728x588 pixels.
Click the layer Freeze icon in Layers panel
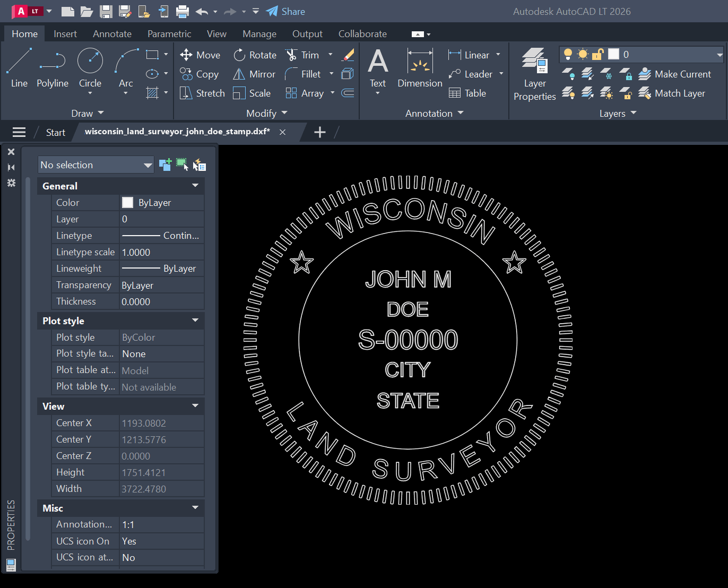pos(606,74)
